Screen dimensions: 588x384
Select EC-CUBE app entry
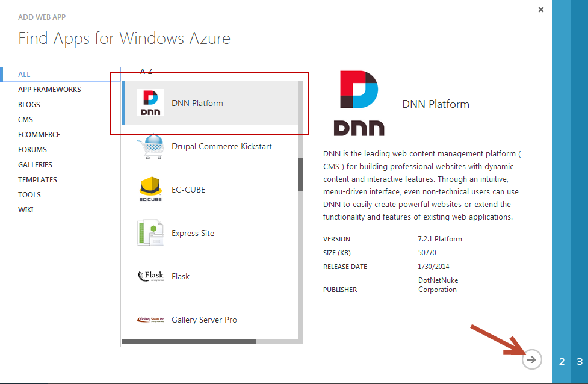click(210, 190)
